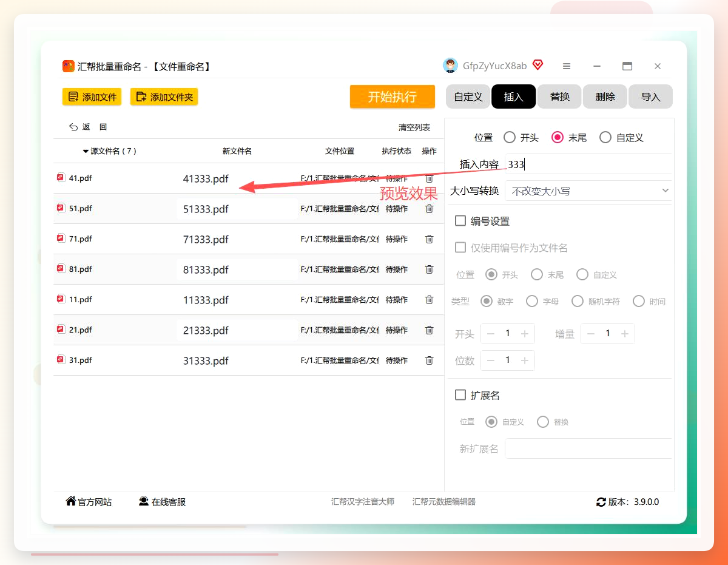Select 开头 for insert position
Viewport: 728px width, 565px height.
coord(510,138)
